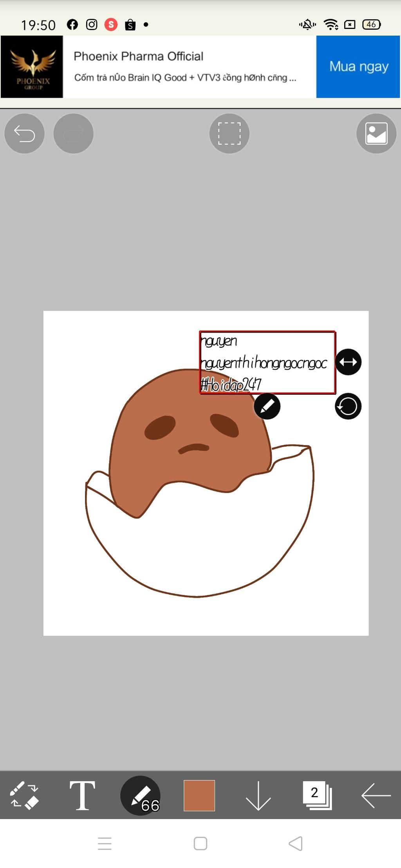Tap the brown character's left eye
This screenshot has height=868, width=401.
[x=160, y=428]
